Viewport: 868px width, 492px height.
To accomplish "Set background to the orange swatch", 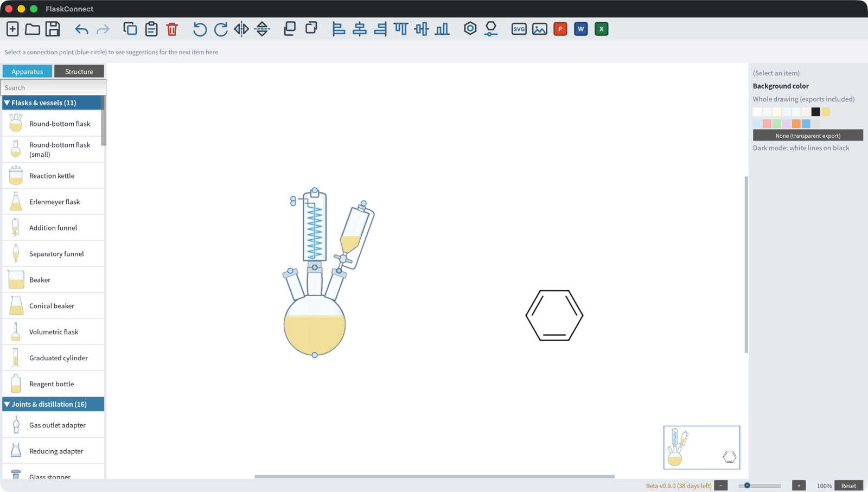I will coord(796,124).
